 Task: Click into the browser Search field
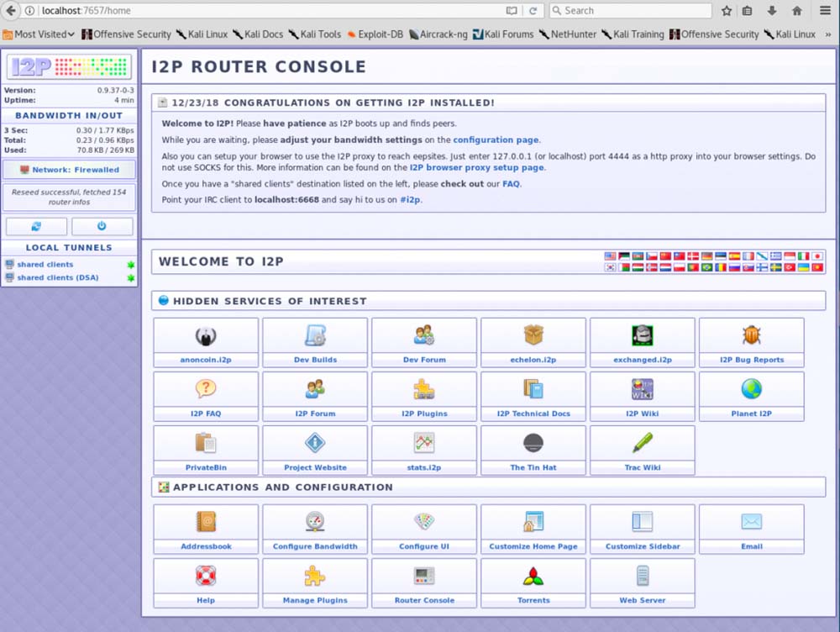point(630,11)
